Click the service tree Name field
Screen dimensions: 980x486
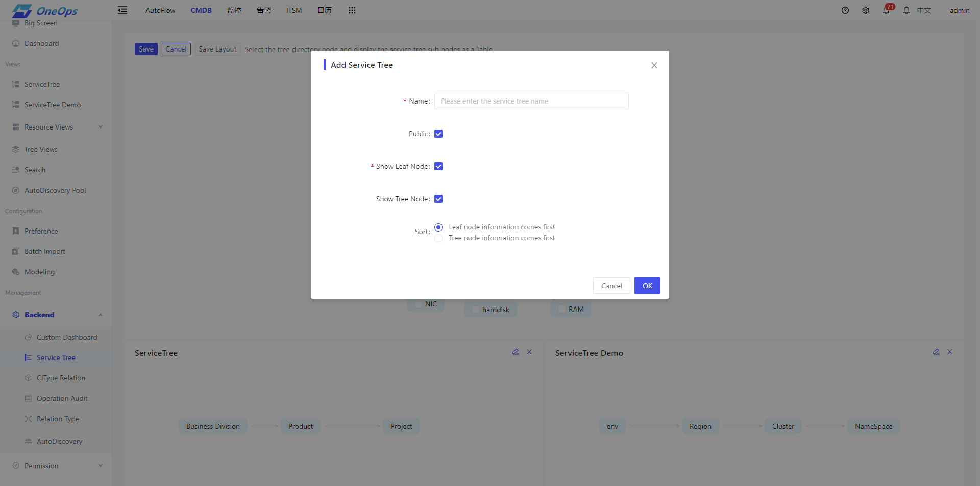pyautogui.click(x=531, y=101)
